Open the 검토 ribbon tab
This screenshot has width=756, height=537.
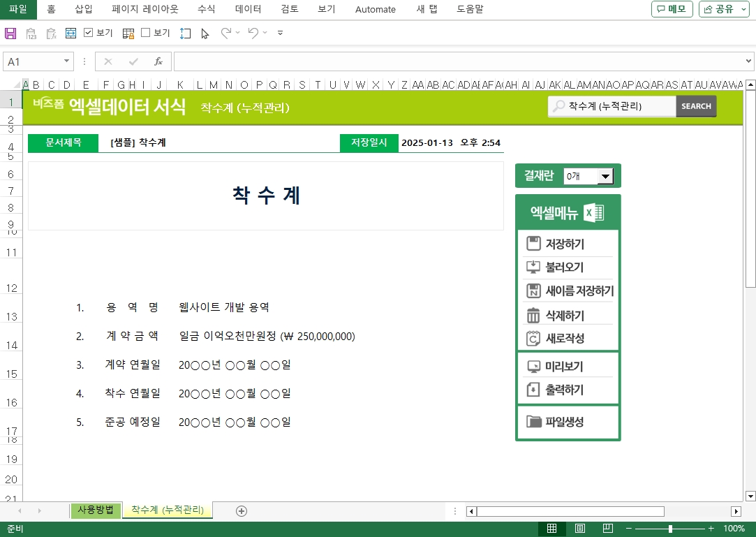click(x=290, y=9)
